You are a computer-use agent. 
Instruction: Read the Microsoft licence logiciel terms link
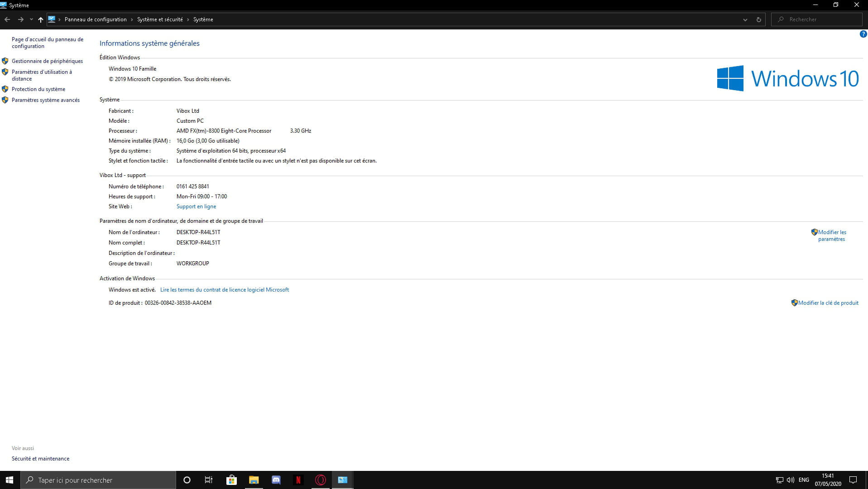coord(225,290)
